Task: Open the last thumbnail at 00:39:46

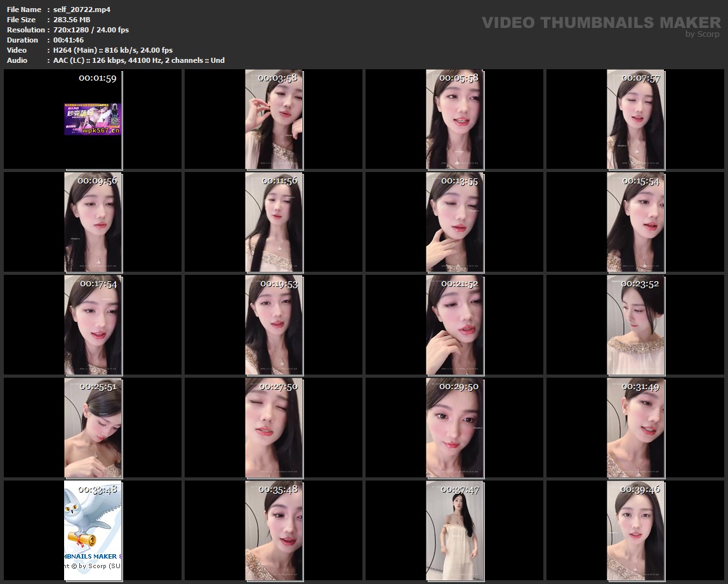Action: point(636,531)
